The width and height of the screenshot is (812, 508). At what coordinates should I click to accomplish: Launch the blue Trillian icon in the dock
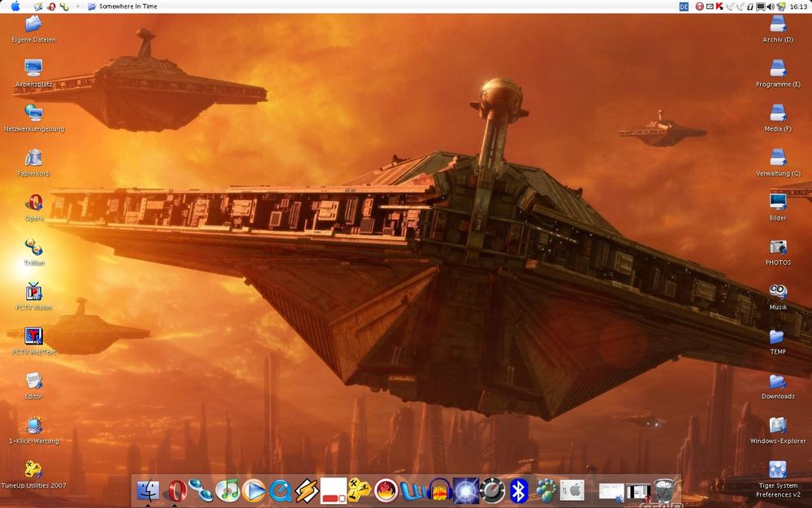(201, 490)
